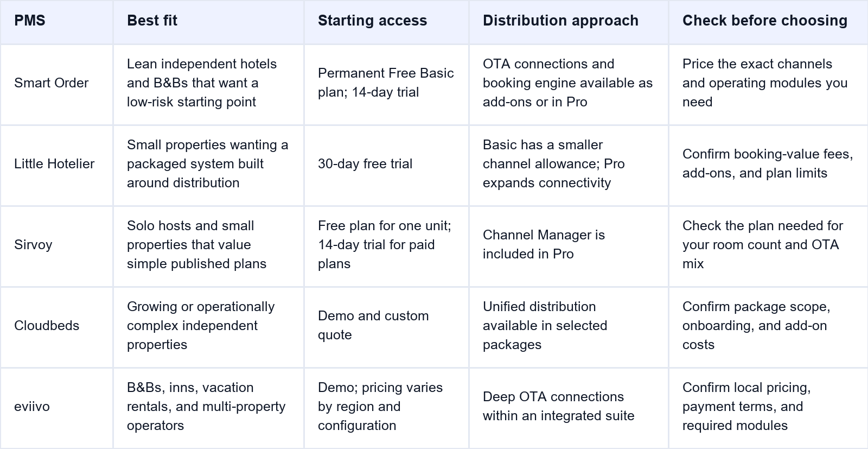Viewport: 868px width, 449px height.
Task: Select the eviivo row name
Action: click(x=56, y=408)
